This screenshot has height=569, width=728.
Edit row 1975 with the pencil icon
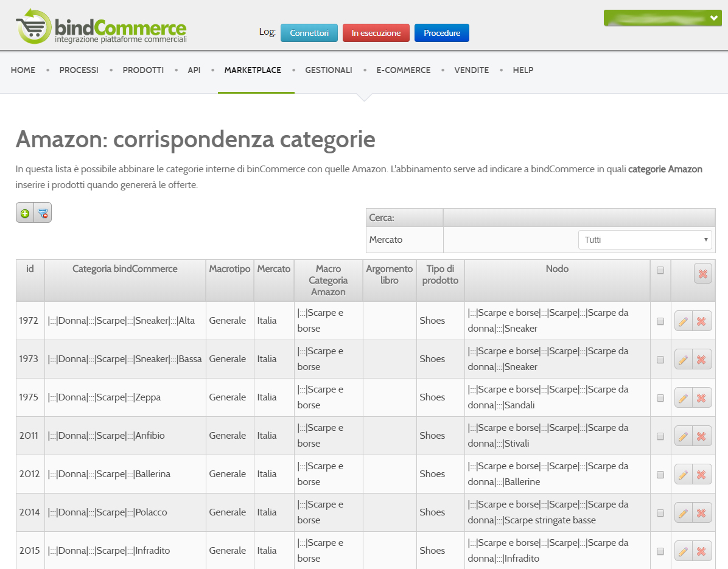683,398
